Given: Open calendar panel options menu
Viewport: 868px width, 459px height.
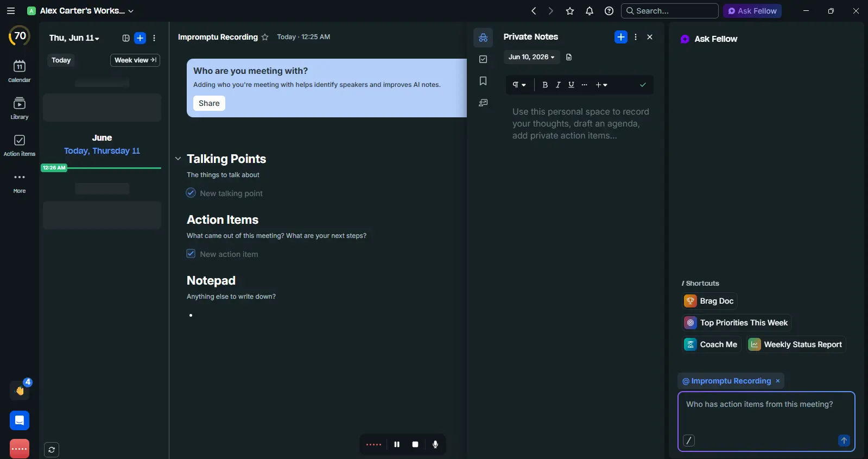Looking at the screenshot, I should [154, 38].
